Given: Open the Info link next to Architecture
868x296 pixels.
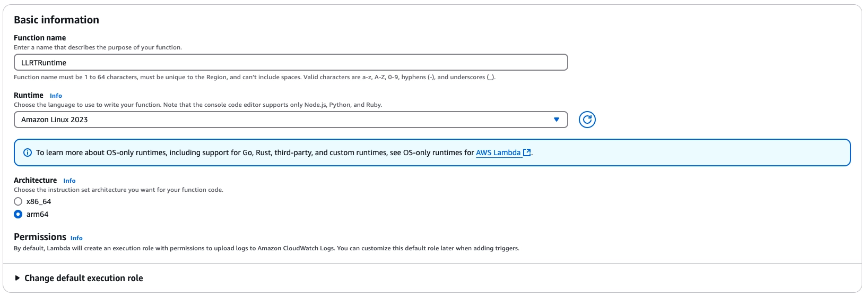Looking at the screenshot, I should 70,181.
